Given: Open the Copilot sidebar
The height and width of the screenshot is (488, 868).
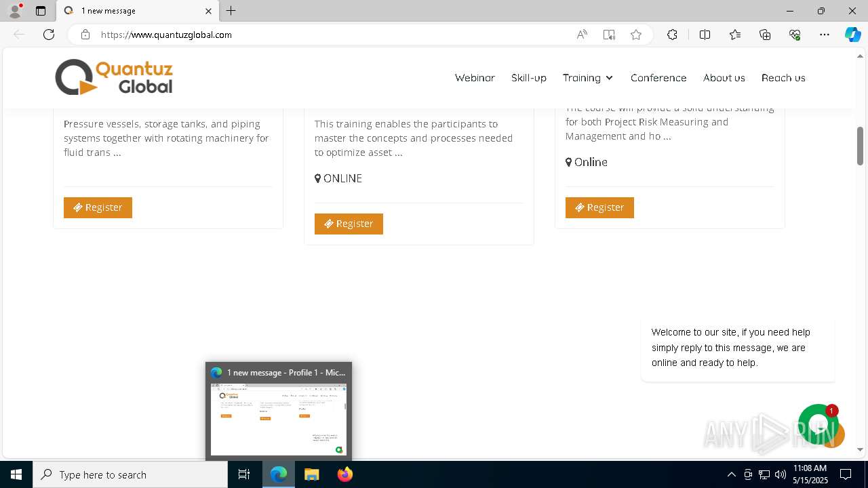Looking at the screenshot, I should 852,35.
